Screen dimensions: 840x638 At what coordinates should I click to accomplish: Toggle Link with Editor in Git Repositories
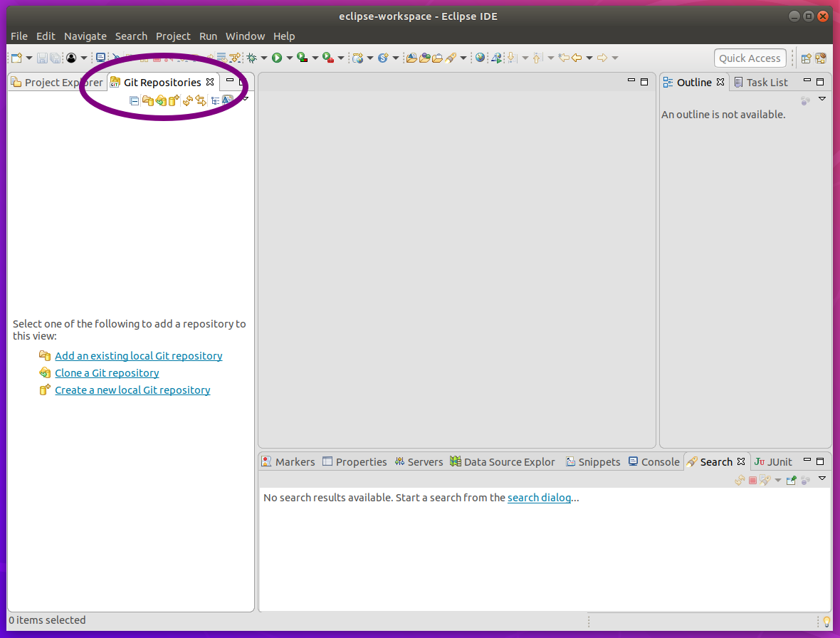coord(201,100)
